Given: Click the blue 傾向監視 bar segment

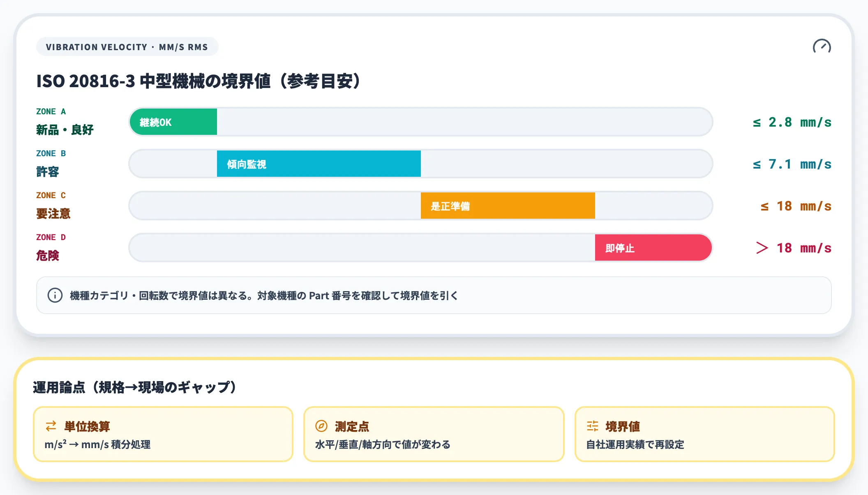Looking at the screenshot, I should click(x=319, y=164).
